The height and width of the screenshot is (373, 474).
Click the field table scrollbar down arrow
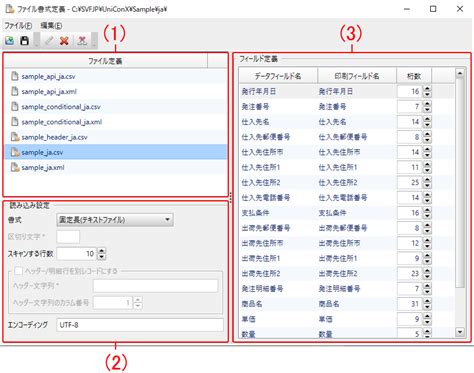pyautogui.click(x=460, y=332)
